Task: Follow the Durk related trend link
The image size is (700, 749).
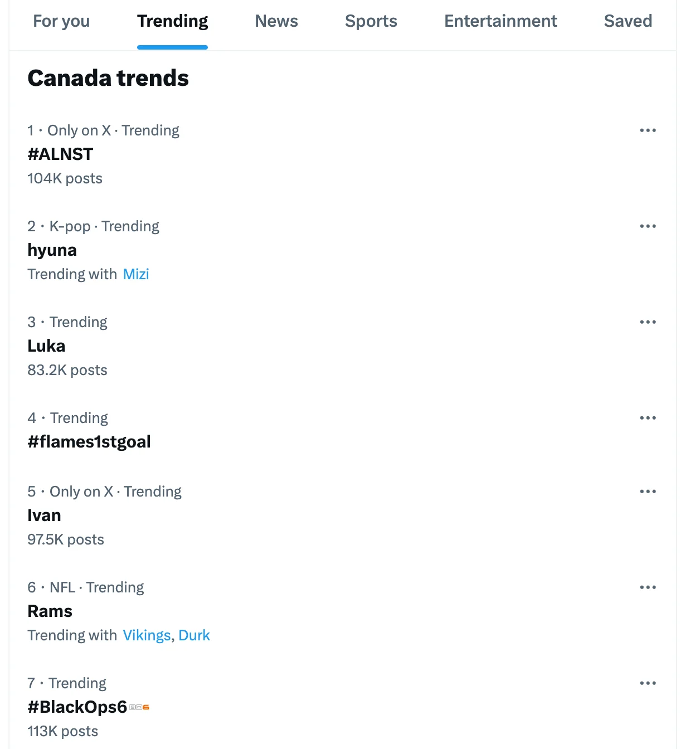Action: click(x=195, y=635)
